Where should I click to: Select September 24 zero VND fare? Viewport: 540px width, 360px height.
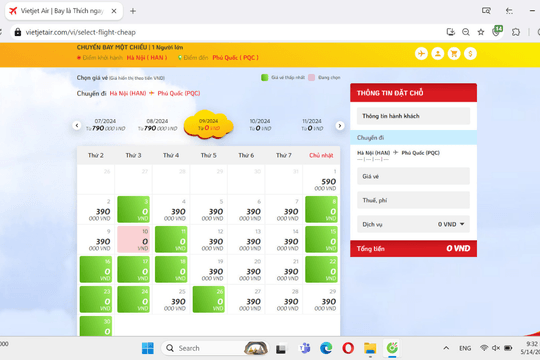point(133,299)
